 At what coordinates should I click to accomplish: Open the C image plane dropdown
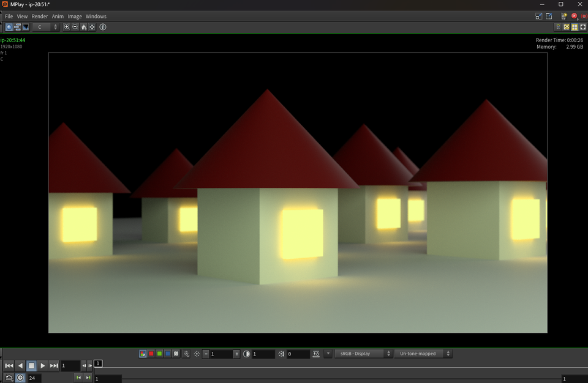[45, 27]
